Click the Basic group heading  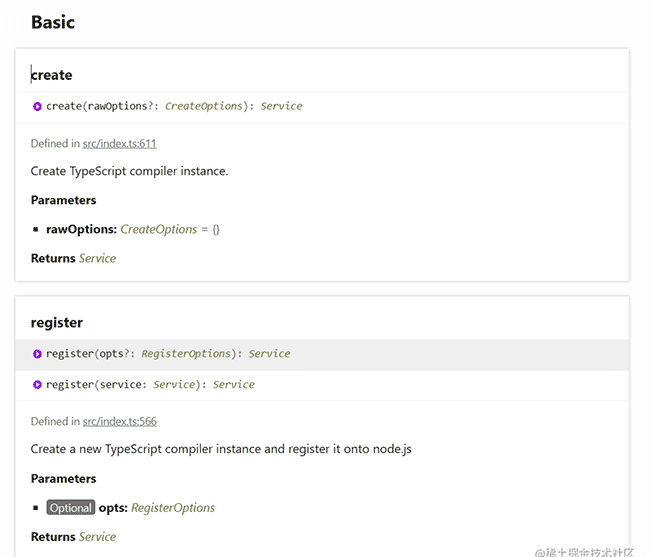pyautogui.click(x=53, y=22)
